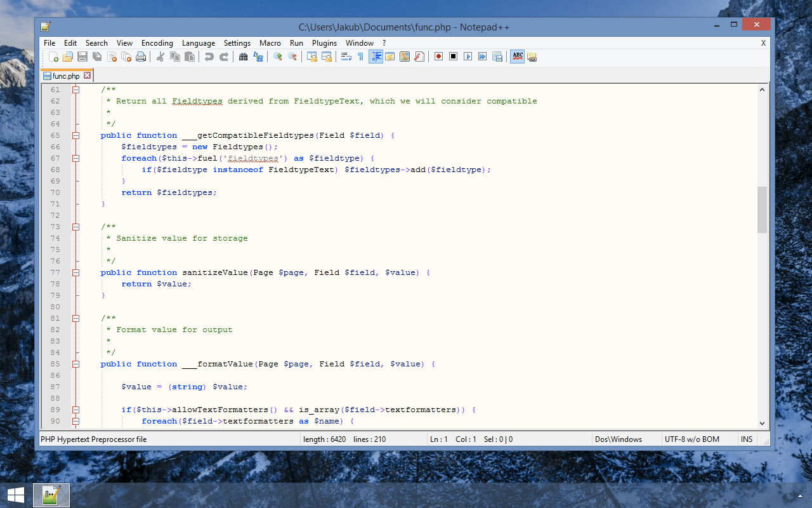Viewport: 812px width, 508px height.
Task: Toggle Synchronize Vertical Scrolling
Action: click(x=311, y=57)
